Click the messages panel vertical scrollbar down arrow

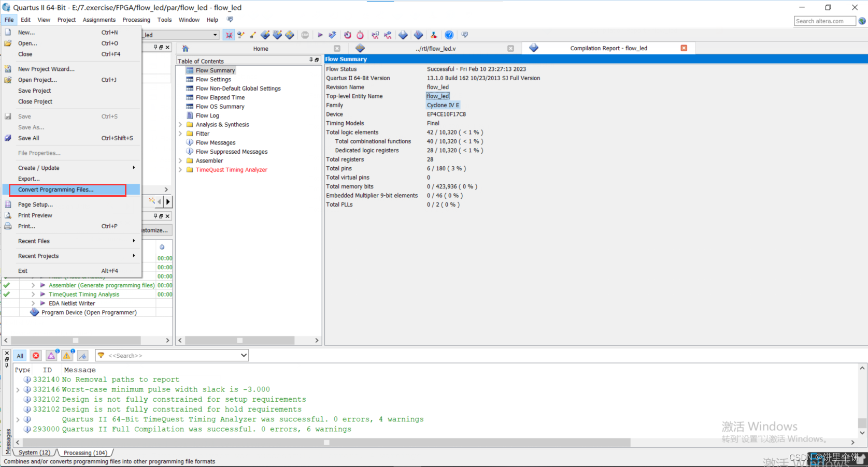[x=862, y=433]
